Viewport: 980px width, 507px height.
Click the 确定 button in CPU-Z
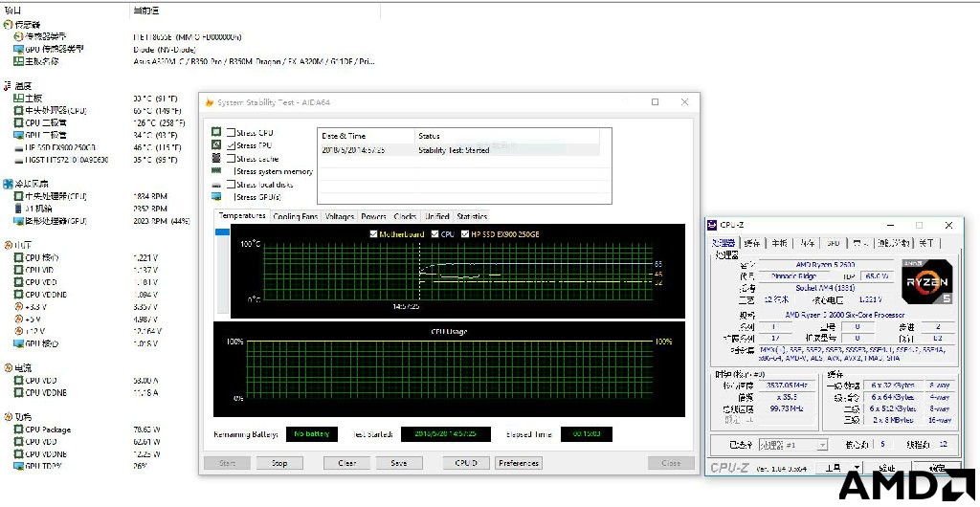938,468
